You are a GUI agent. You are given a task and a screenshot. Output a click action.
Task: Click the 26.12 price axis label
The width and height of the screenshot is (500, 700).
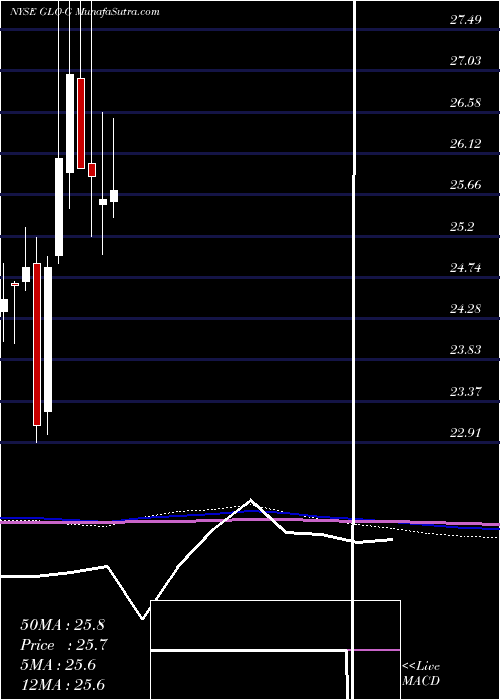[x=465, y=144]
